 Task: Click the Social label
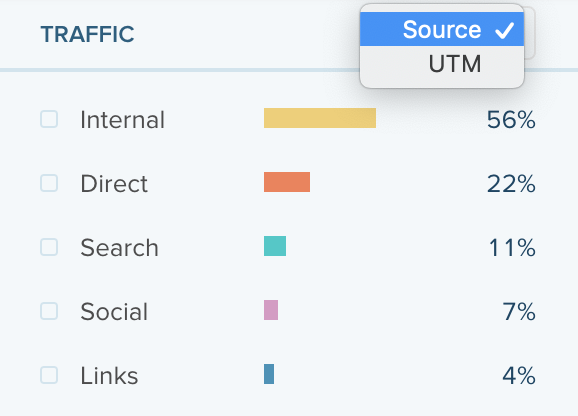point(114,312)
